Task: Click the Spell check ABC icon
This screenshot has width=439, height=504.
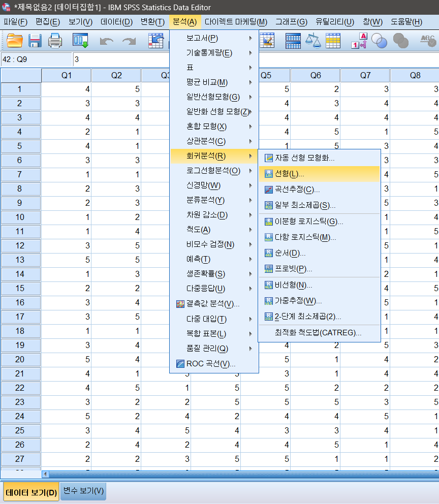Action: coord(428,41)
